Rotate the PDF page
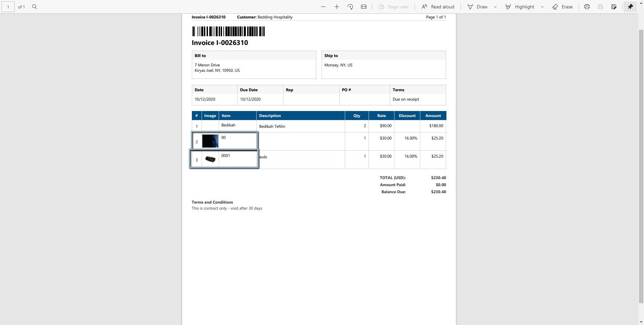Image resolution: width=644 pixels, height=325 pixels. (350, 7)
